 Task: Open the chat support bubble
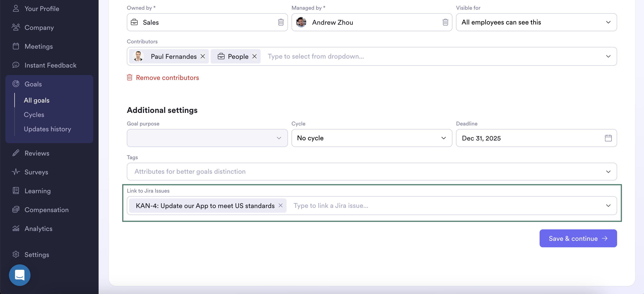point(19,275)
